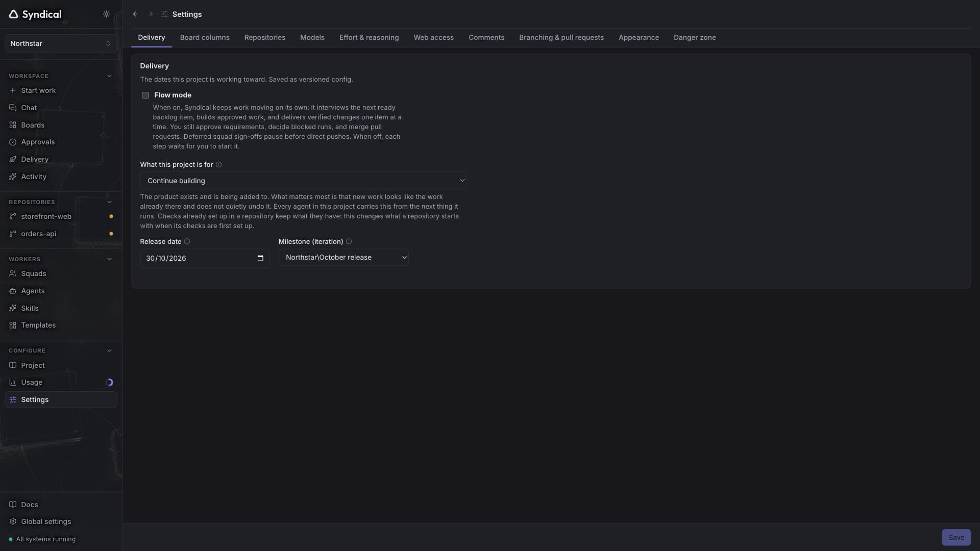Image resolution: width=980 pixels, height=551 pixels.
Task: Open Docs from the sidebar
Action: (61, 505)
